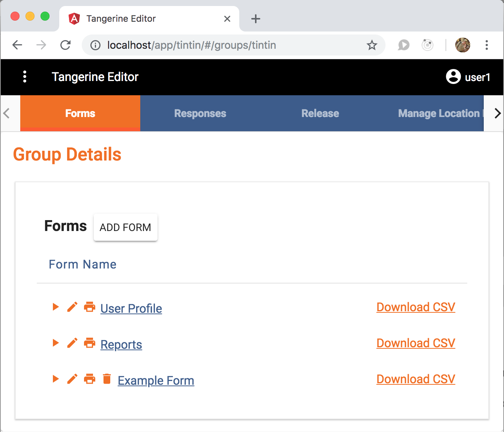Viewport: 504px width, 432px height.
Task: Click the browser address bar
Action: tap(225, 45)
